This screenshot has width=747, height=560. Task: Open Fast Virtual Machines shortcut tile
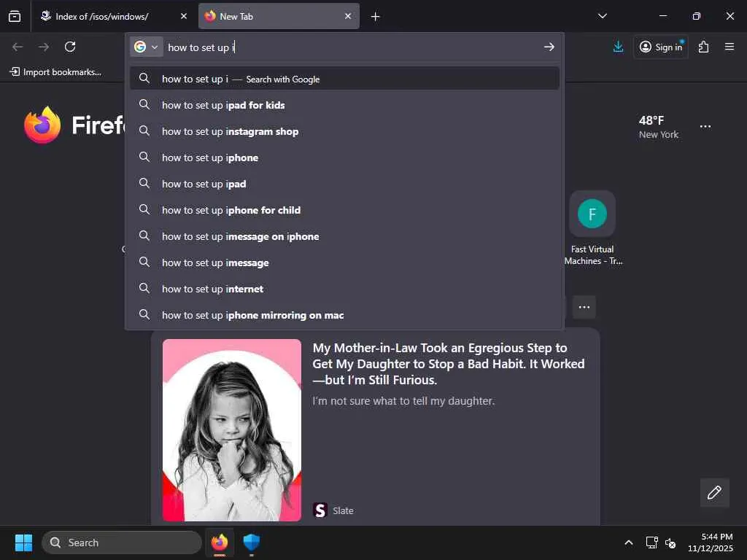(x=592, y=228)
